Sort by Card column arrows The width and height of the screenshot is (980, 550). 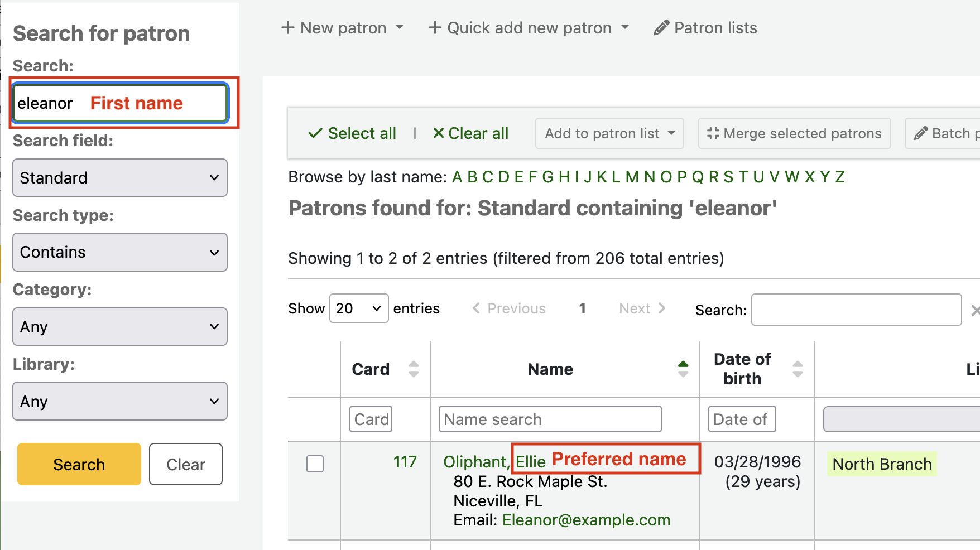click(x=414, y=369)
